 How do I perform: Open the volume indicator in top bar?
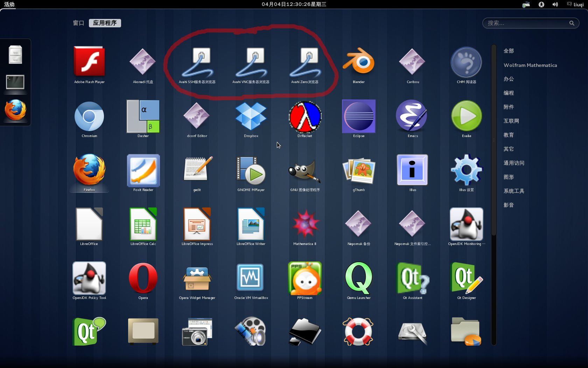pos(555,4)
